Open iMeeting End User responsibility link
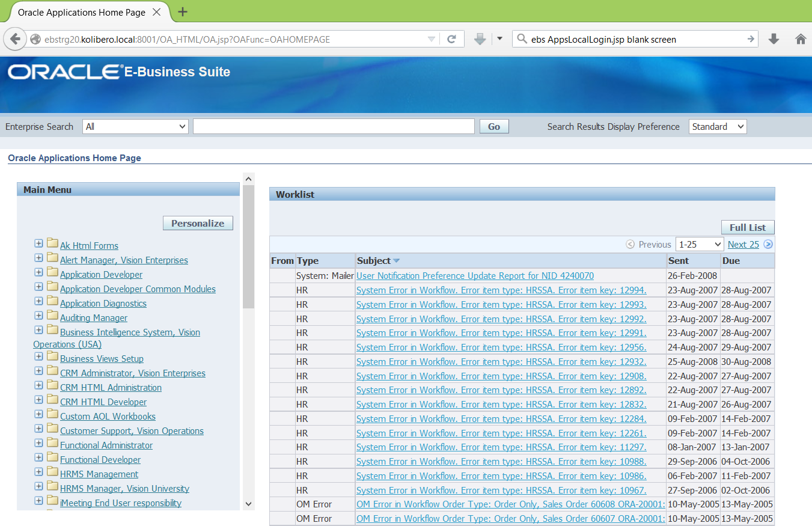 (121, 503)
